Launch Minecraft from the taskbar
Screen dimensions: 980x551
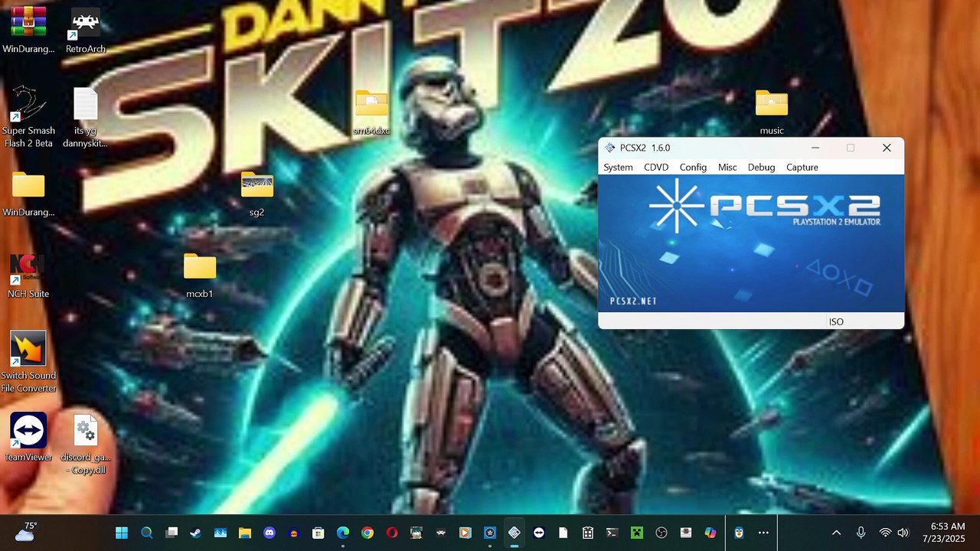[x=637, y=533]
